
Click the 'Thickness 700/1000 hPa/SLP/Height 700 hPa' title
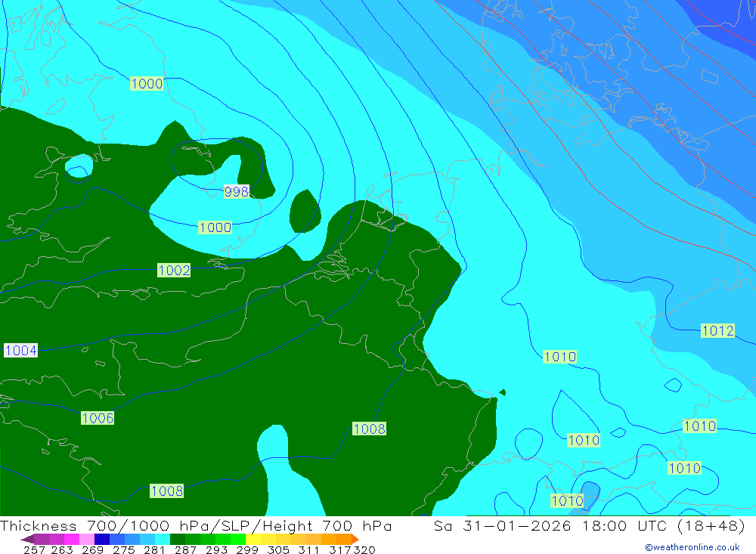tap(196, 525)
